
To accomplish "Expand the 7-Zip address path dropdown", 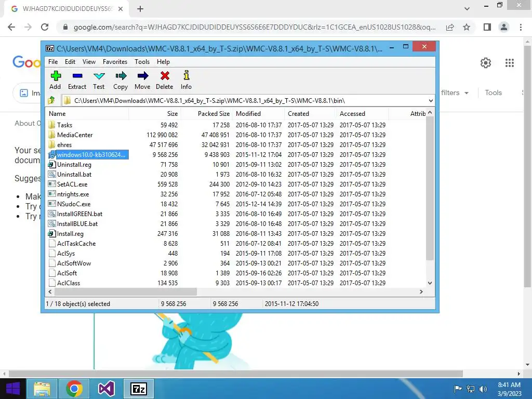I will (x=431, y=100).
